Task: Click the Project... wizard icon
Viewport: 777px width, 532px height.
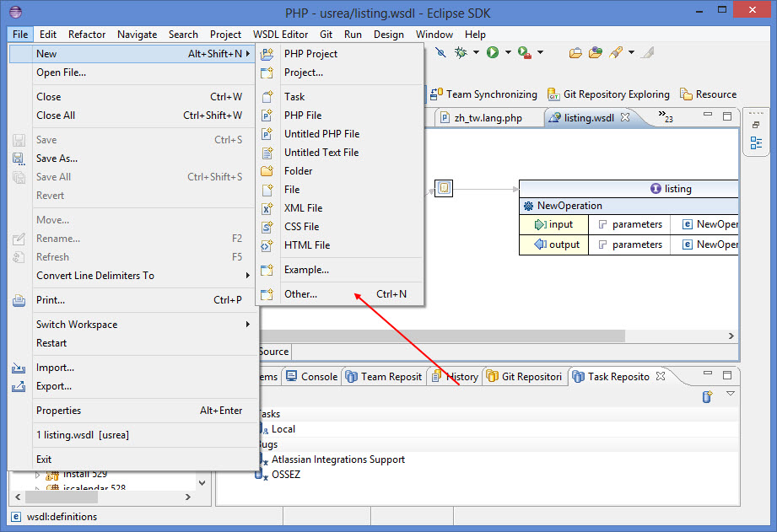Action: 267,73
